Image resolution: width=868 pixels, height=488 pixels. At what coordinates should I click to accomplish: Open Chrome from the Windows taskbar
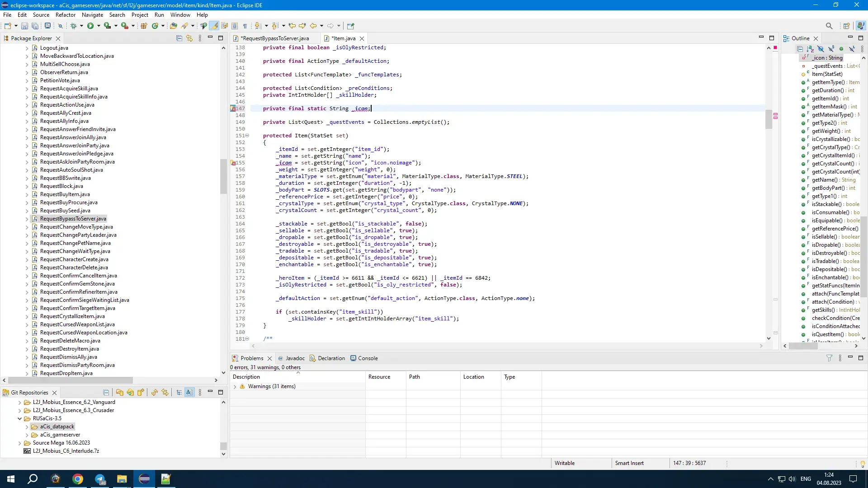[x=78, y=479]
